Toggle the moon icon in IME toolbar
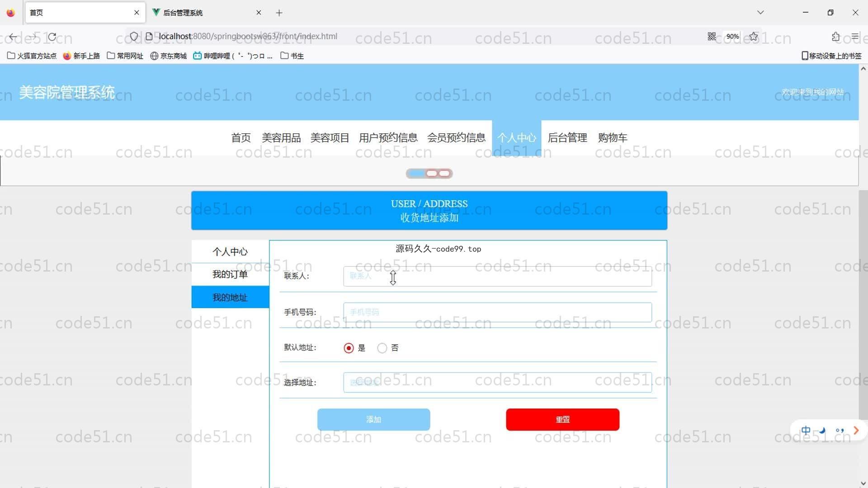868x488 pixels. pyautogui.click(x=822, y=431)
